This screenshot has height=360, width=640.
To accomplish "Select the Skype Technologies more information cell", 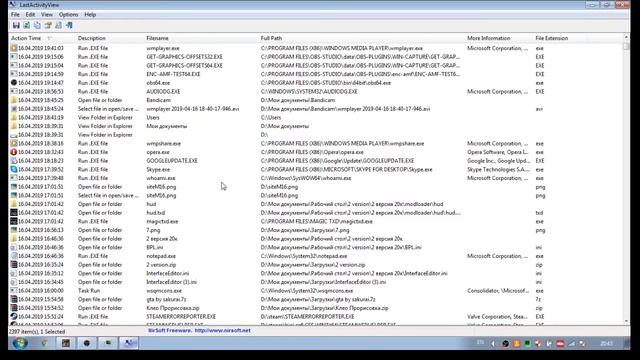I will point(498,169).
